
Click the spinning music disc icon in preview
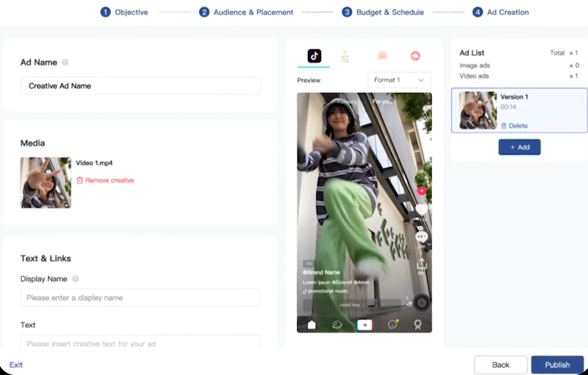[421, 302]
